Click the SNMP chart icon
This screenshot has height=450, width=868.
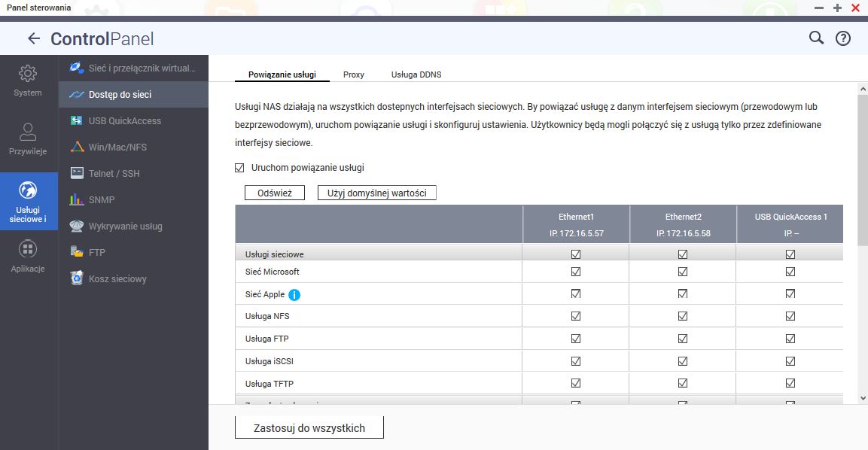pyautogui.click(x=76, y=199)
